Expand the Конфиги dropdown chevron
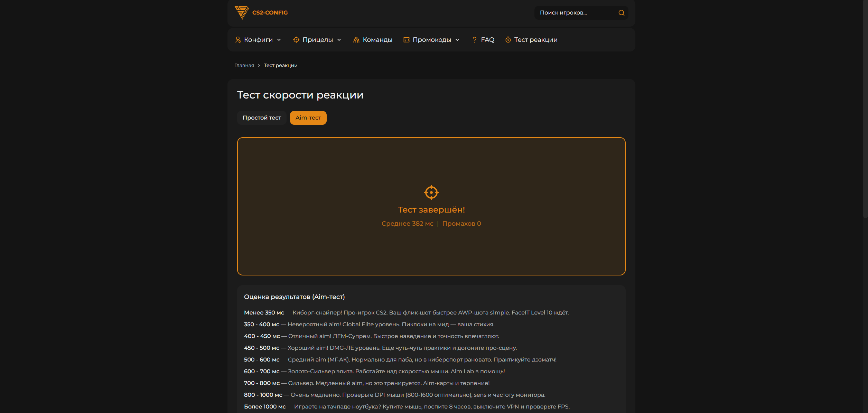The image size is (868, 413). tap(279, 40)
